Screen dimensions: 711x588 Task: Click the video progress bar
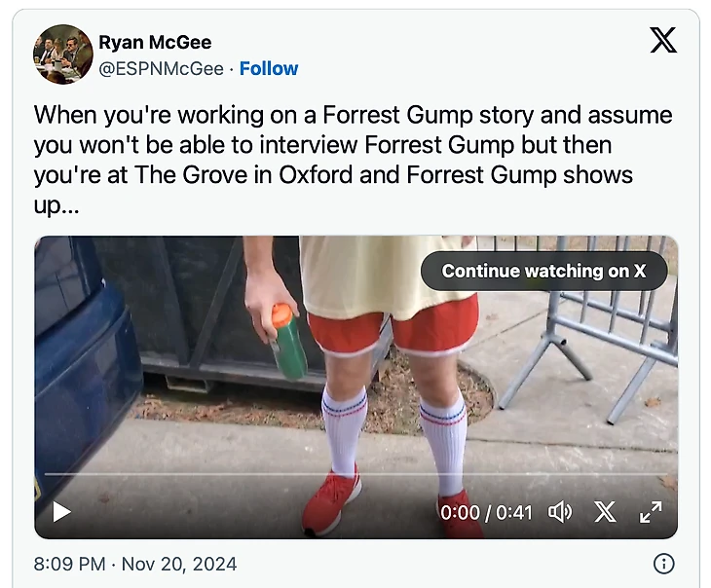[355, 474]
